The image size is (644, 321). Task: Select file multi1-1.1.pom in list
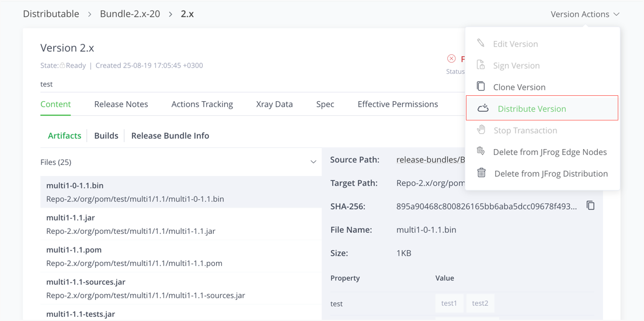(x=181, y=256)
